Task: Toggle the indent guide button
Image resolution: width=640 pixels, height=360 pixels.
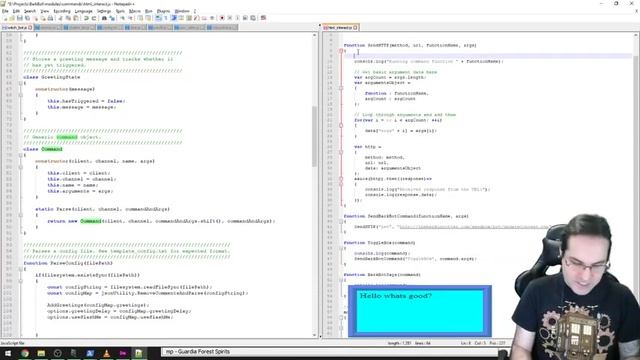Action: click(x=173, y=18)
